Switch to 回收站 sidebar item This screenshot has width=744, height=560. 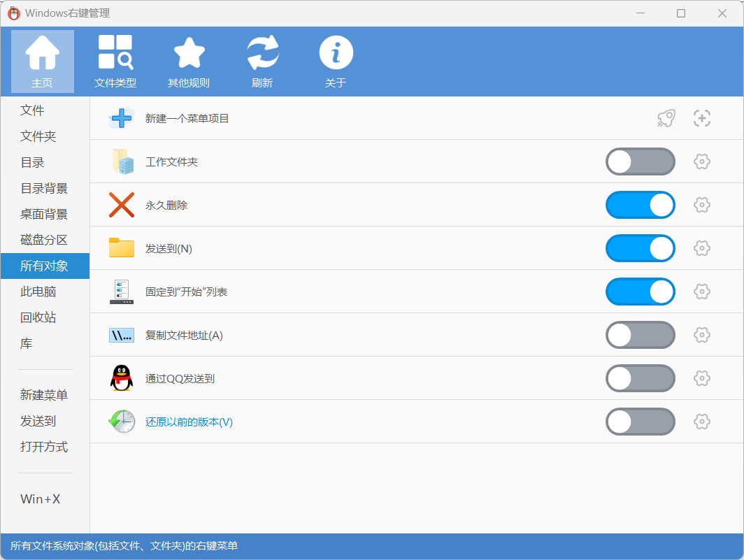38,317
